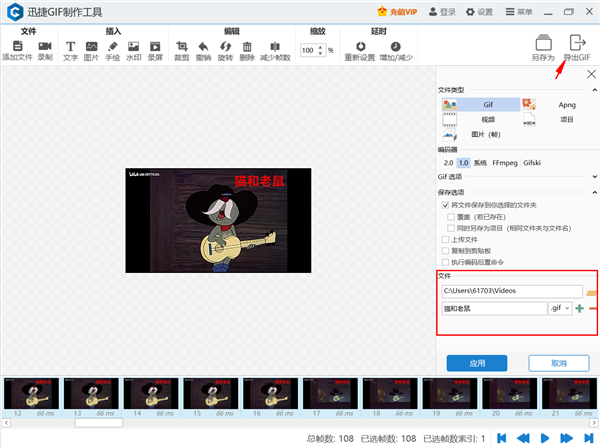Decrease zoom percentage with down arrow

pos(320,53)
